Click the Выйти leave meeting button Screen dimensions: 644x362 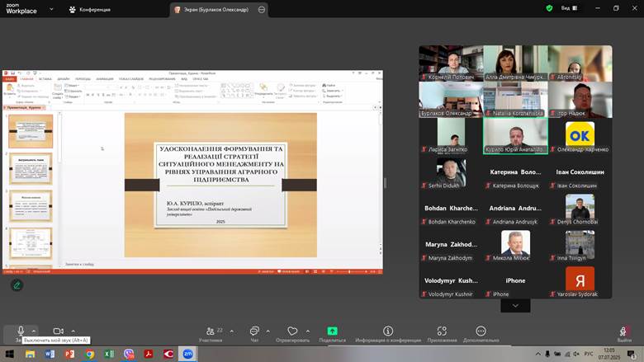[624, 333]
